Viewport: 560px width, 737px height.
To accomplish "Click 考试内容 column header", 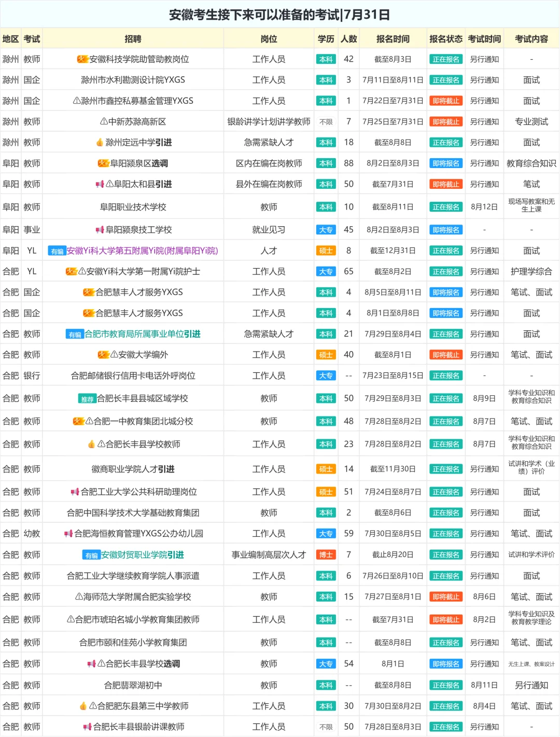I will pos(531,39).
